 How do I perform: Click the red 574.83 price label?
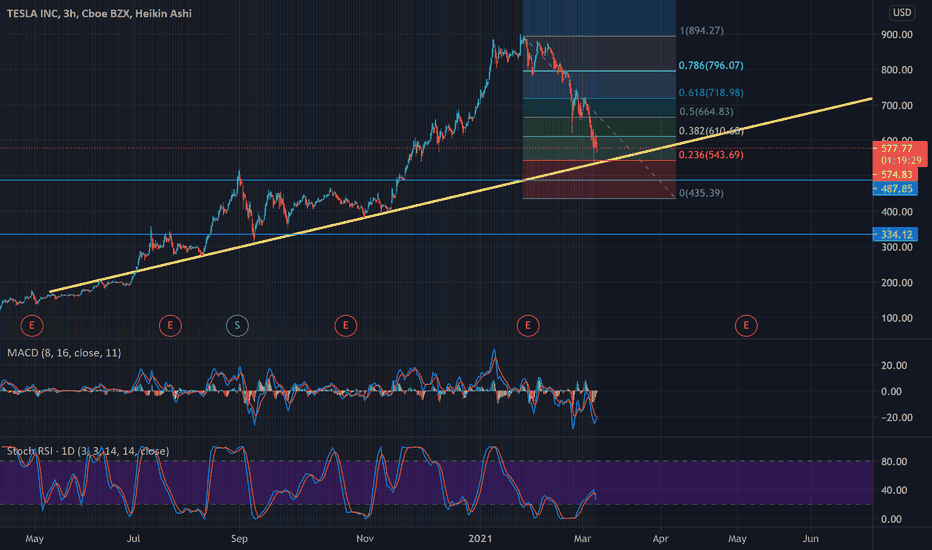(896, 175)
